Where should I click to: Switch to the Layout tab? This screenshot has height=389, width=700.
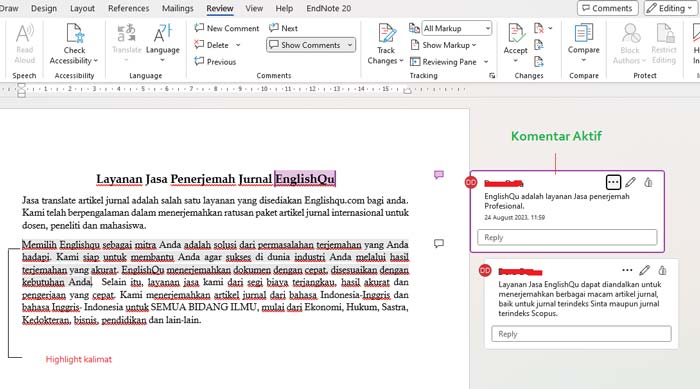pyautogui.click(x=82, y=8)
